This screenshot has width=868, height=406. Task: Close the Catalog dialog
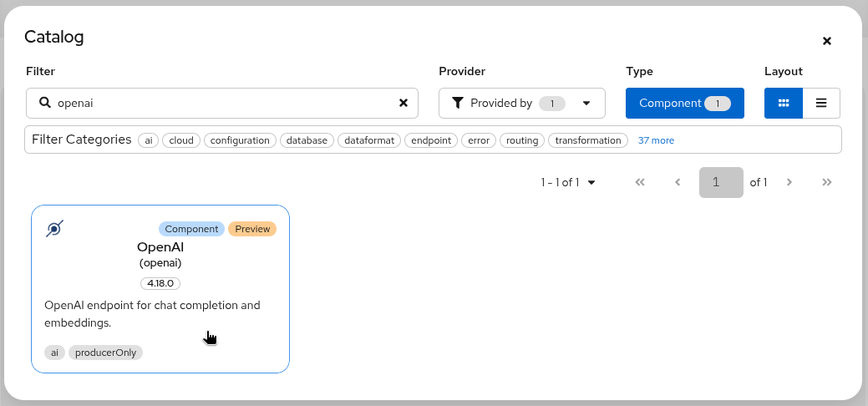click(x=826, y=41)
